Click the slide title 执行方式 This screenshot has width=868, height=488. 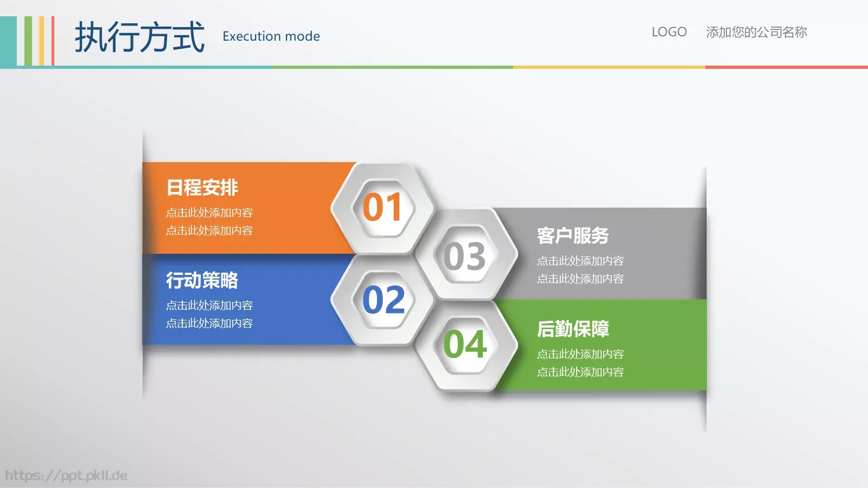pos(139,37)
